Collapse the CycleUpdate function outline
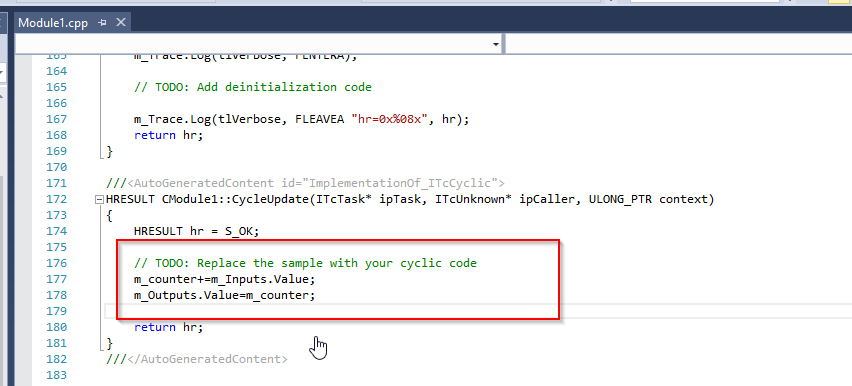The width and height of the screenshot is (852, 386). click(x=99, y=200)
